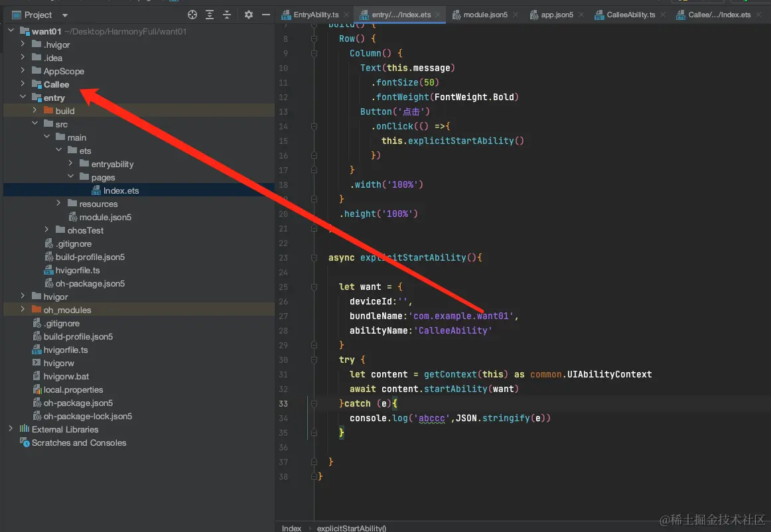Collapse the main folder chevron
Viewport: 771px width, 532px height.
coord(46,137)
